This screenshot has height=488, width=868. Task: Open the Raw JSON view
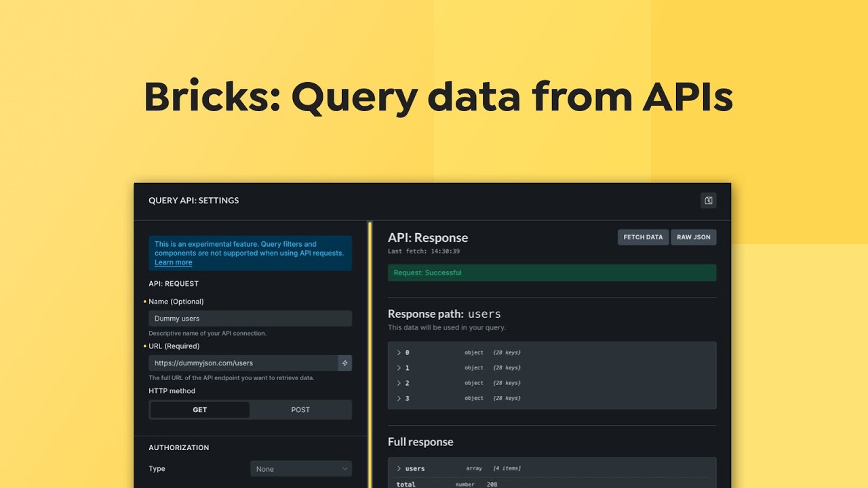pos(693,237)
